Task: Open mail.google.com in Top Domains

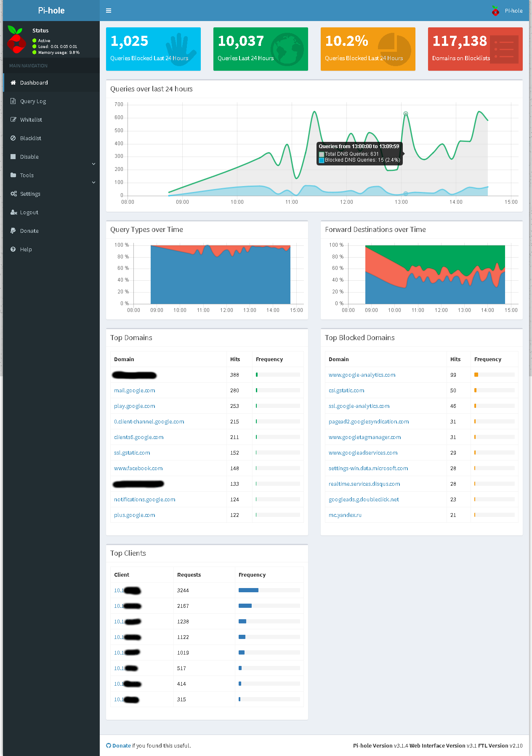Action: (x=134, y=390)
